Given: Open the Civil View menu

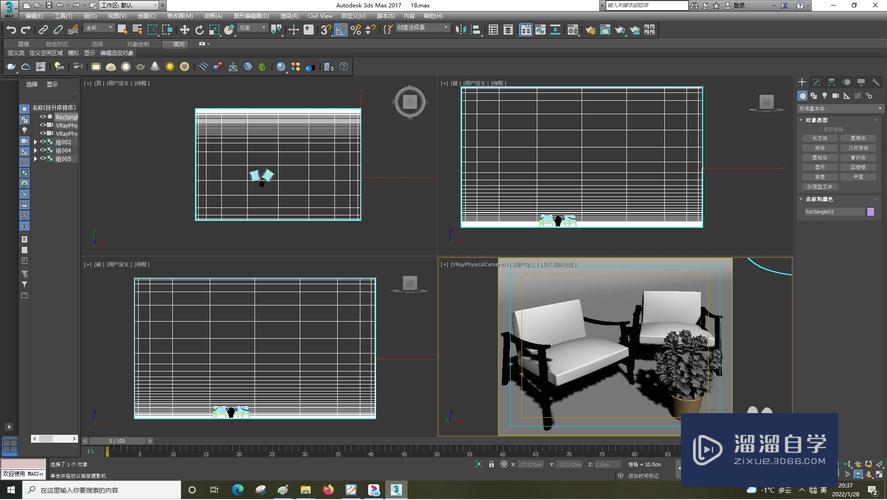Looking at the screenshot, I should click(x=320, y=17).
